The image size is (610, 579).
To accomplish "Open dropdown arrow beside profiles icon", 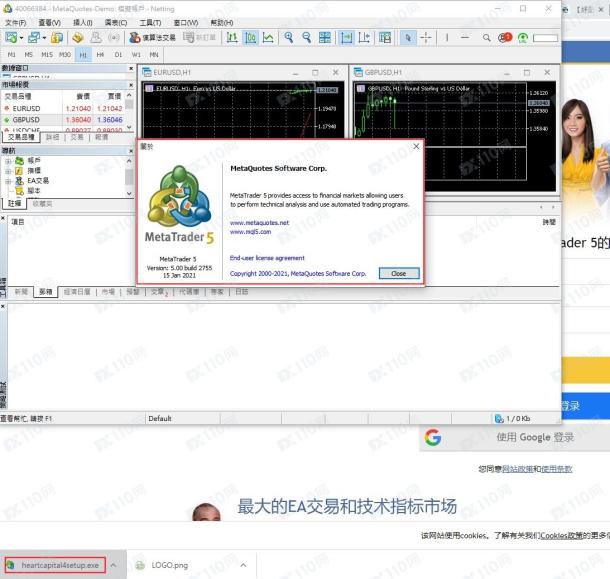I will pyautogui.click(x=44, y=38).
